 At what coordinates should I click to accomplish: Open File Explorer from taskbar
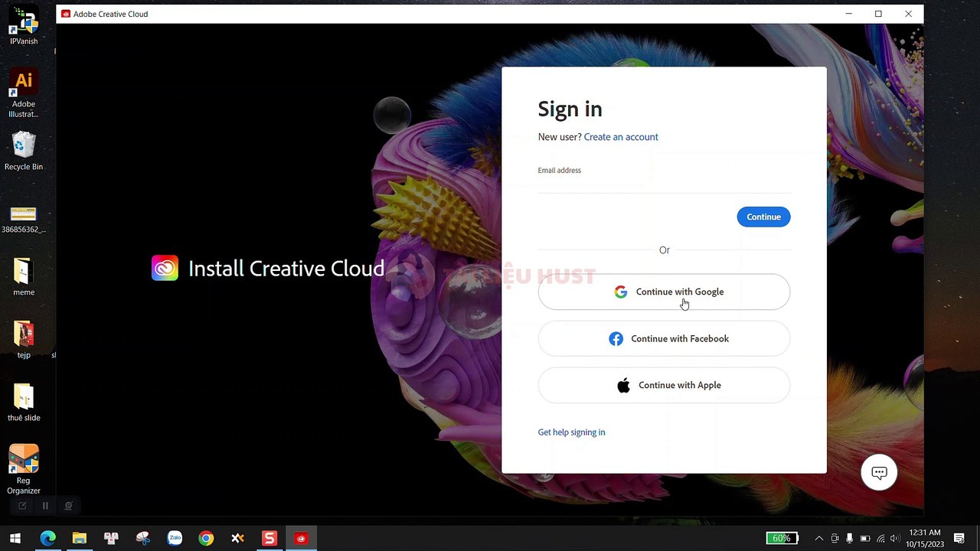[80, 539]
